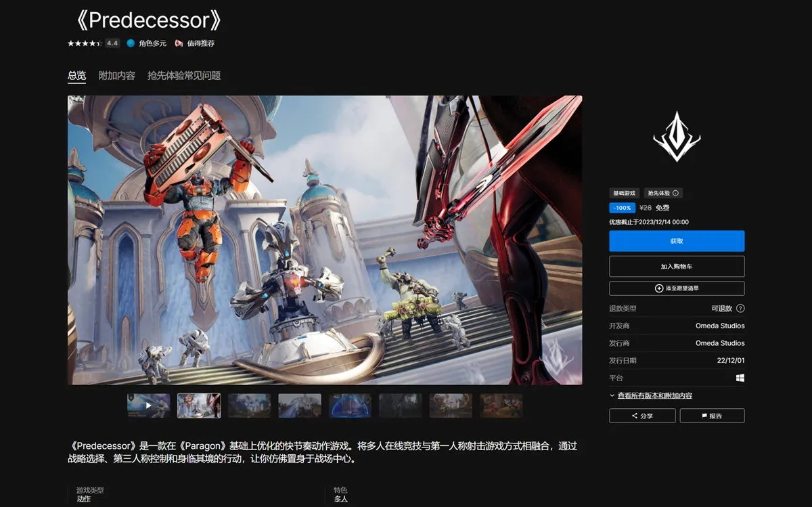Click the 特色 label
The image size is (812, 507).
(340, 490)
